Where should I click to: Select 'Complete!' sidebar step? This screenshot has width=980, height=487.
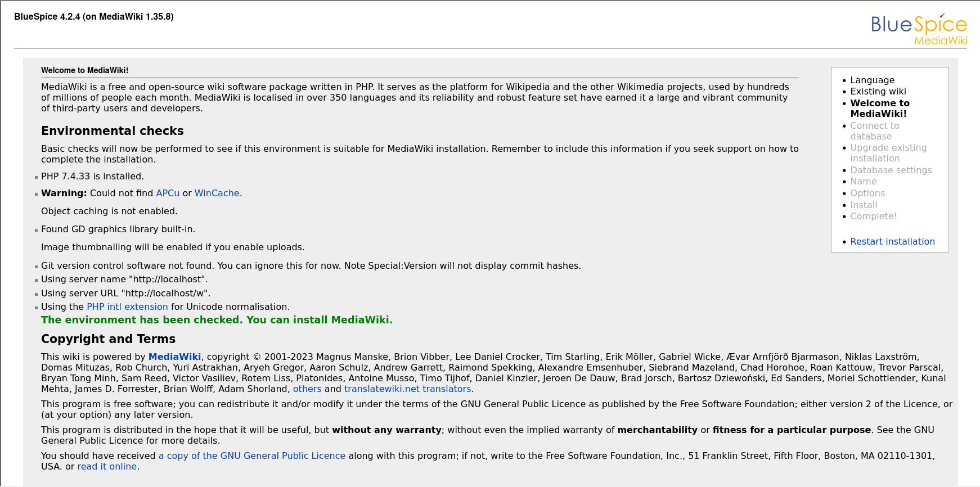click(873, 216)
